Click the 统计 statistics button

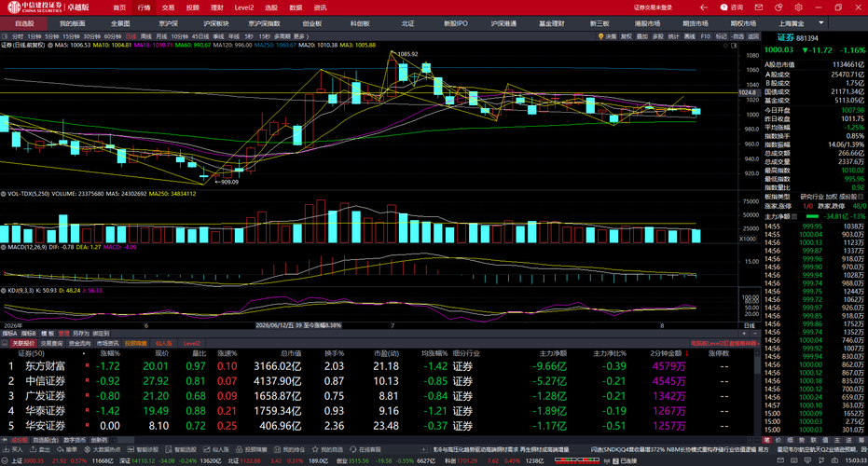(x=674, y=36)
